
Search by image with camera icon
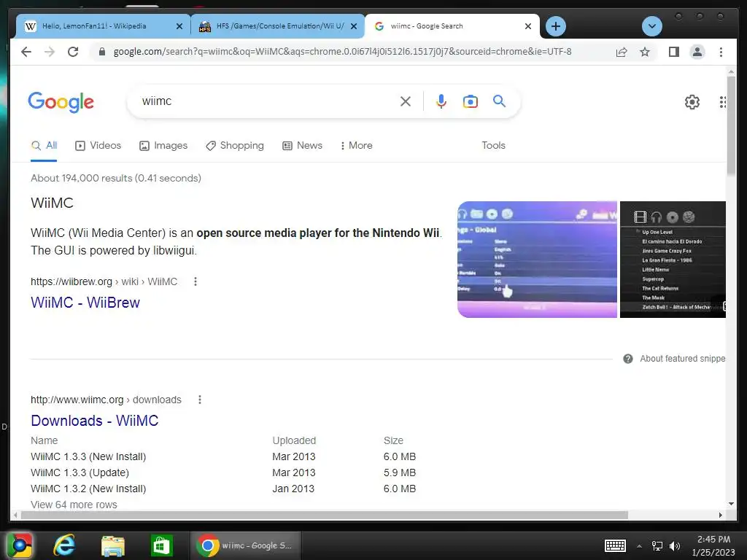[471, 101]
